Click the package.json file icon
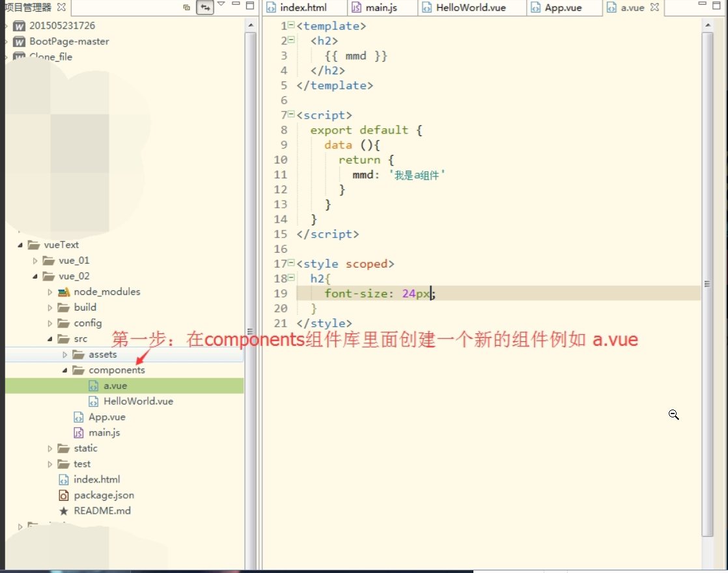728x573 pixels. pyautogui.click(x=64, y=496)
